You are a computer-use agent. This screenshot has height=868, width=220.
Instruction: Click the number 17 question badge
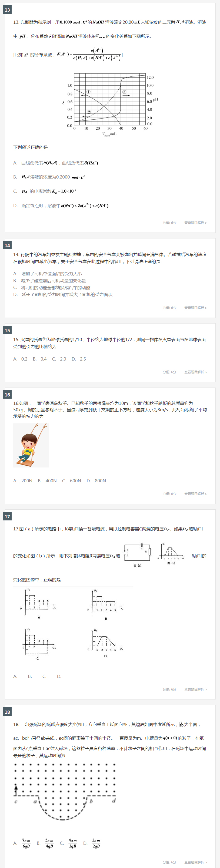pos(7,516)
